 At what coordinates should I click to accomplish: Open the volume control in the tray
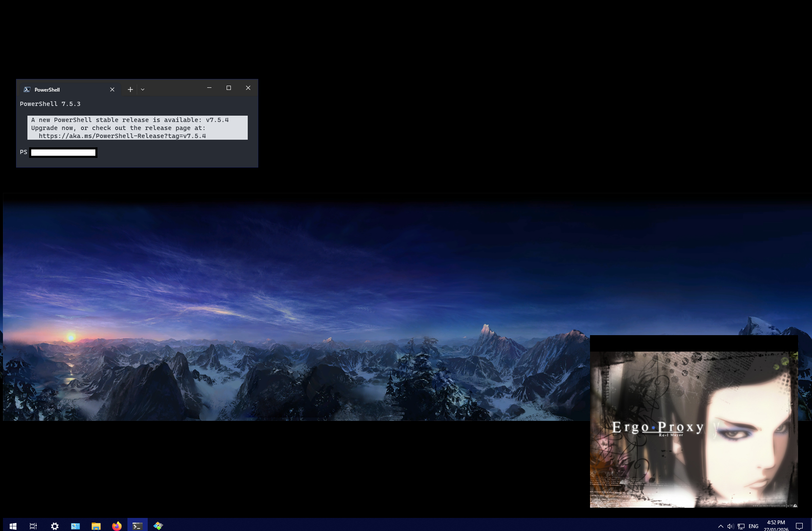pos(731,526)
